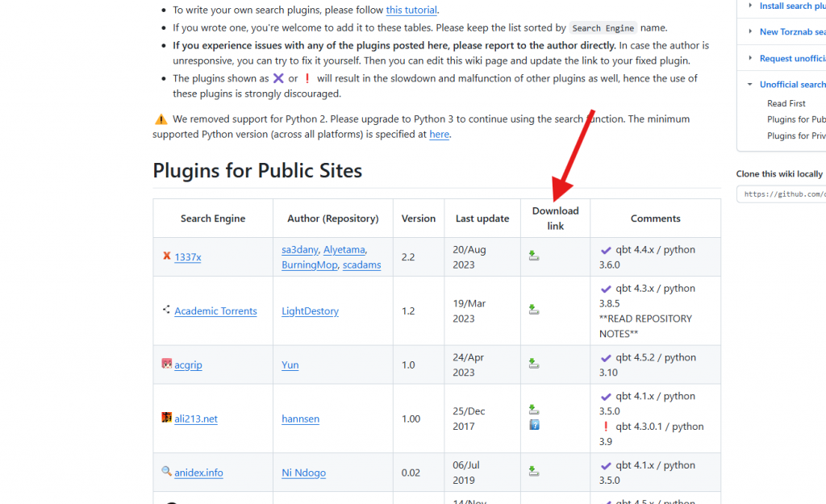The width and height of the screenshot is (826, 504).
Task: Open the ali213.net blue info icon
Action: coord(534,424)
